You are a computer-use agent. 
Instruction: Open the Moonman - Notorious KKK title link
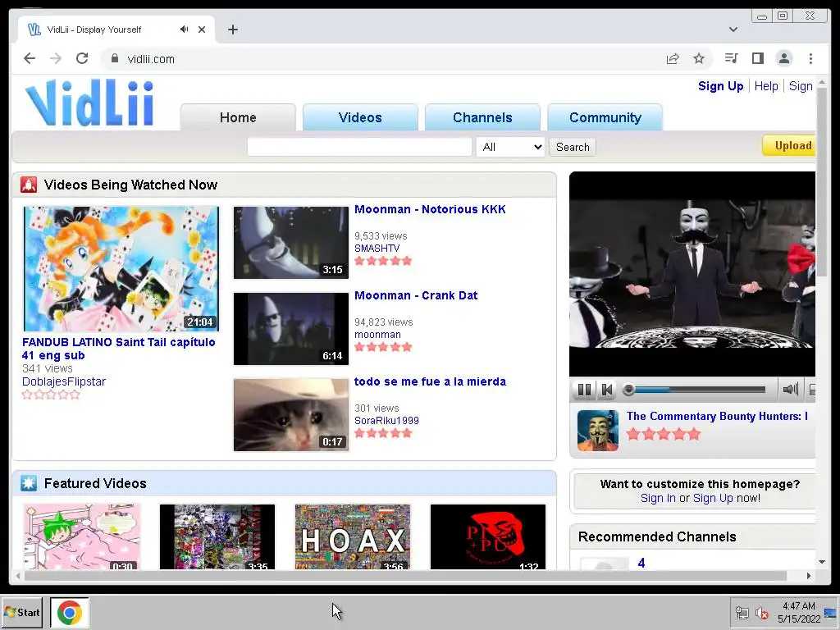(x=430, y=209)
